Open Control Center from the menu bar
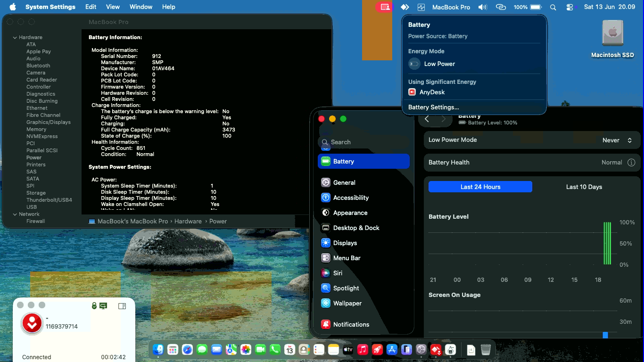This screenshot has height=362, width=644. click(570, 7)
